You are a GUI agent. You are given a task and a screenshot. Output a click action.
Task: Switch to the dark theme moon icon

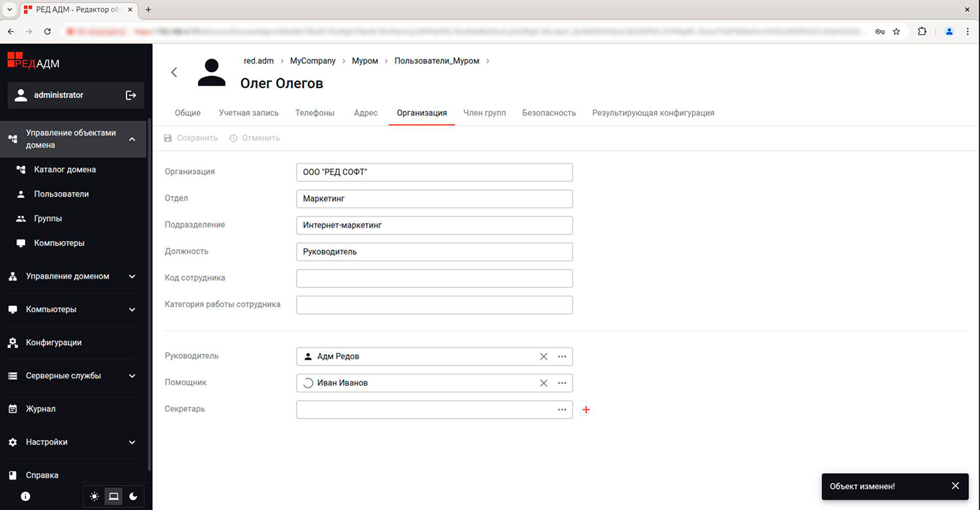pos(133,496)
